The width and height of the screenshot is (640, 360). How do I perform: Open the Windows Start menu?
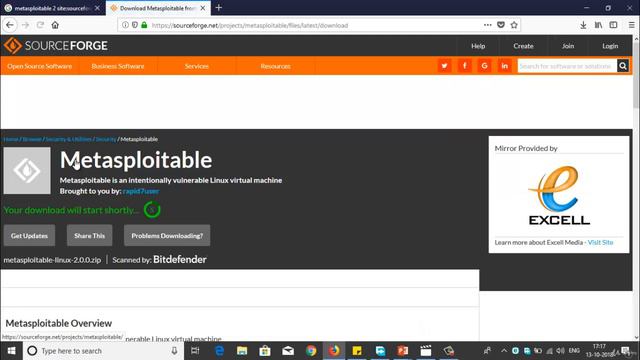[x=11, y=351]
